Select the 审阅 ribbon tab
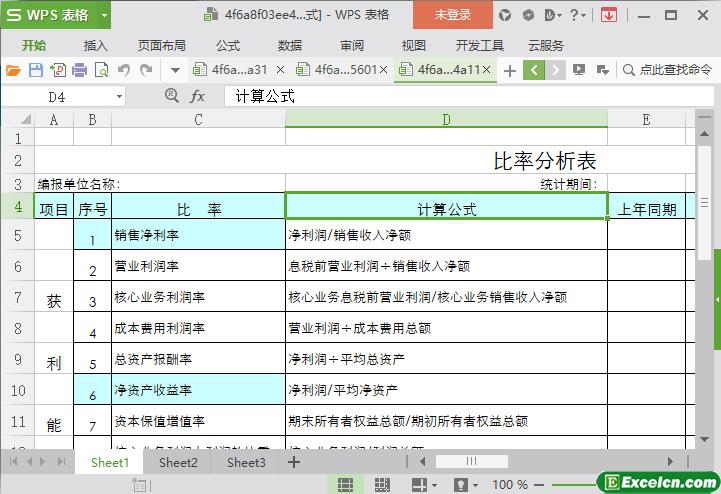Image resolution: width=721 pixels, height=494 pixels. (x=352, y=46)
